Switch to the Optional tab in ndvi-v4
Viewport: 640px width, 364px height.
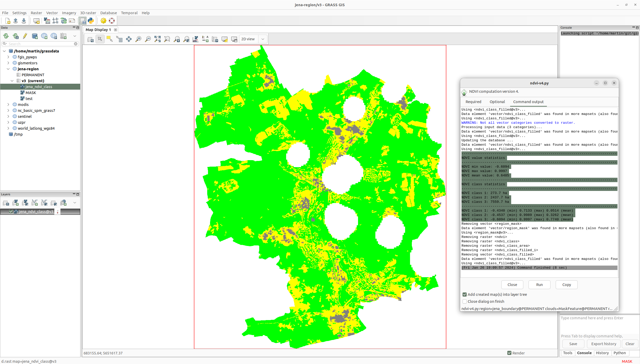[497, 102]
